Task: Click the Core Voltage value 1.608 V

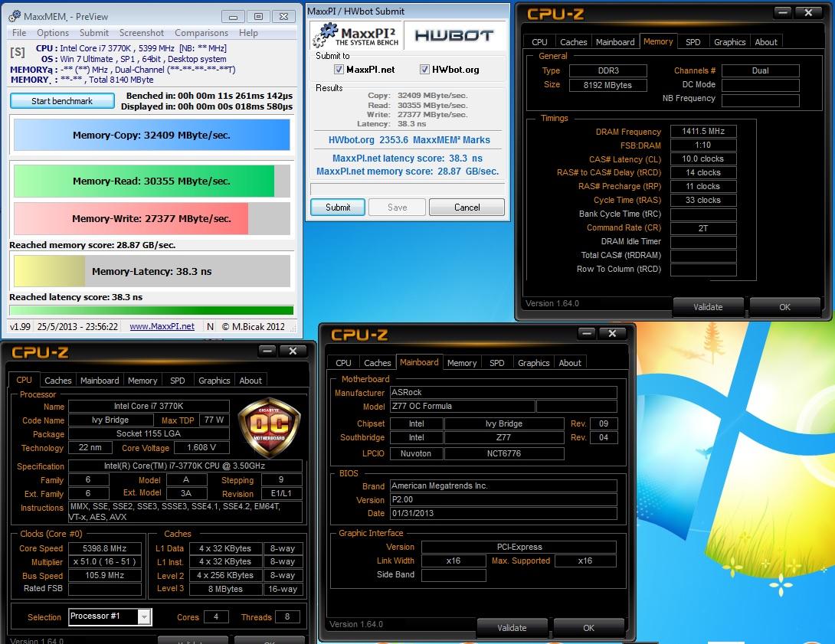Action: tap(201, 448)
